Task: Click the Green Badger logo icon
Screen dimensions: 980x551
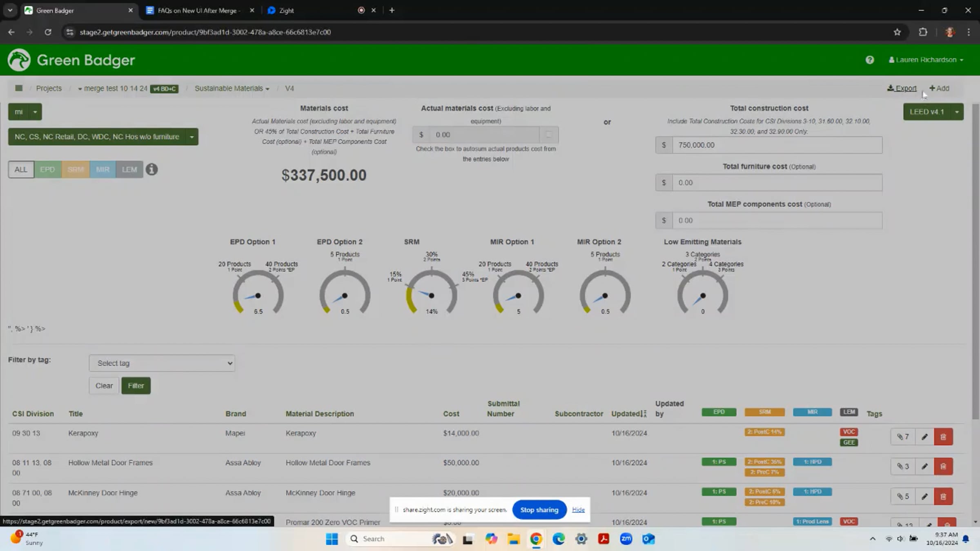Action: click(x=19, y=60)
